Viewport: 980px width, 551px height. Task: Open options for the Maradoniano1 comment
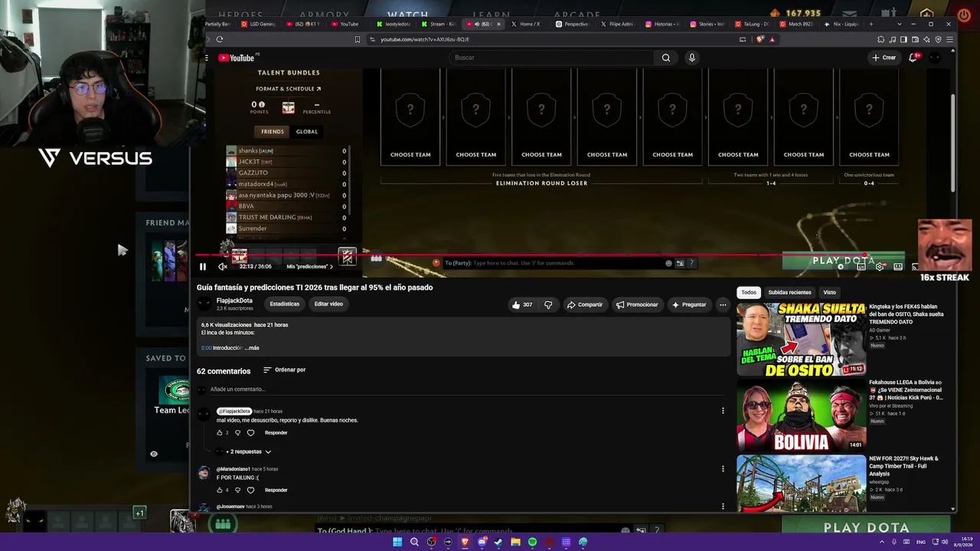point(723,469)
